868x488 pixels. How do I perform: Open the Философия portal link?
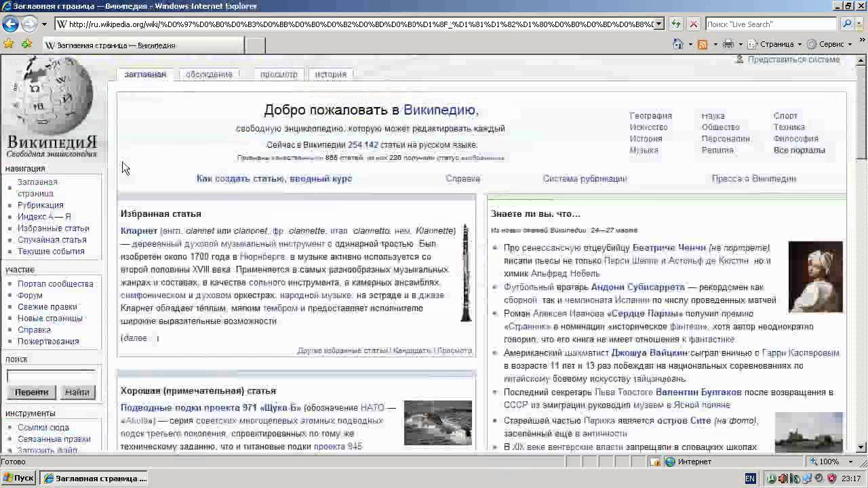796,139
